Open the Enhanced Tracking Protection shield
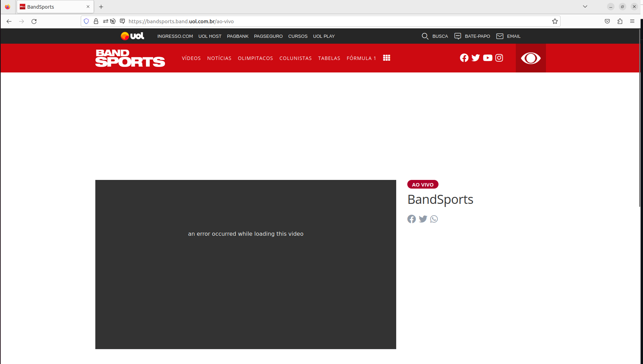 point(86,21)
